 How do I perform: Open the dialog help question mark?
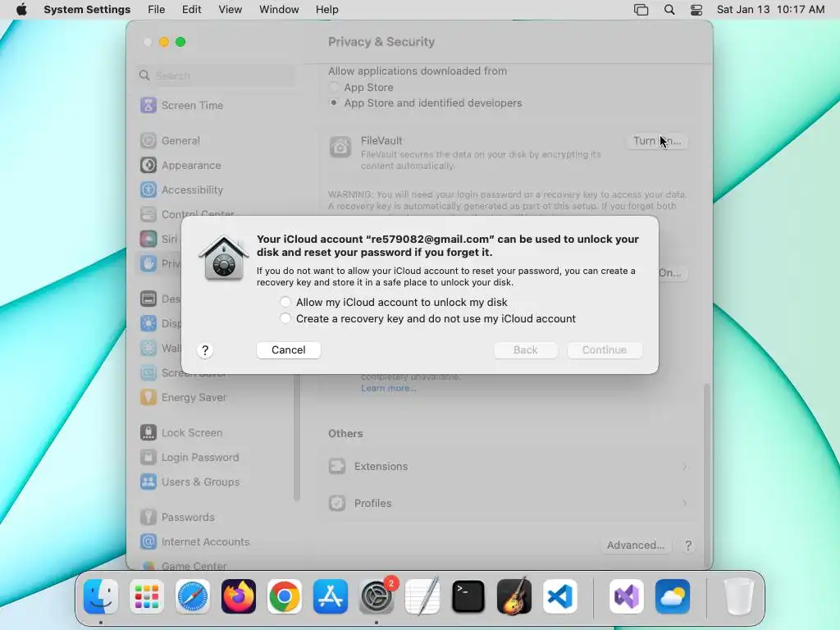click(205, 350)
